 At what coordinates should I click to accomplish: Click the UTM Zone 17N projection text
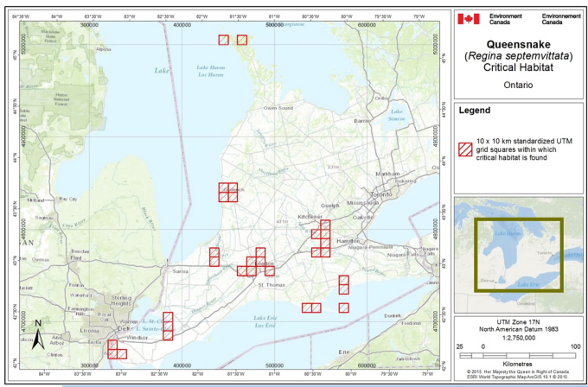[x=518, y=321]
